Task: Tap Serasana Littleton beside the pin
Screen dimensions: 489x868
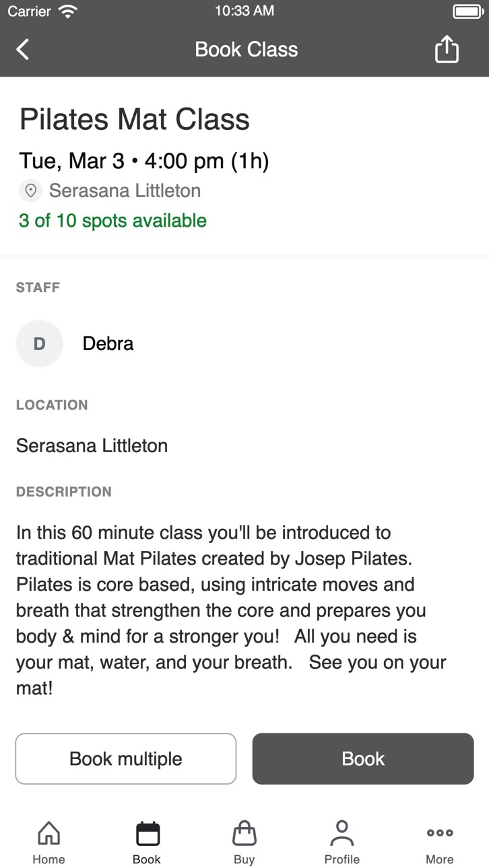Action: point(125,191)
